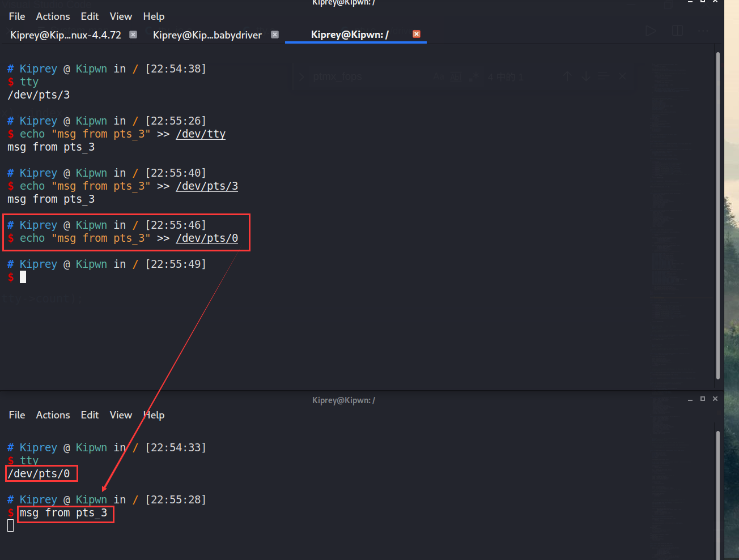The image size is (739, 560).
Task: Expand View menu in lower terminal
Action: pyautogui.click(x=121, y=415)
